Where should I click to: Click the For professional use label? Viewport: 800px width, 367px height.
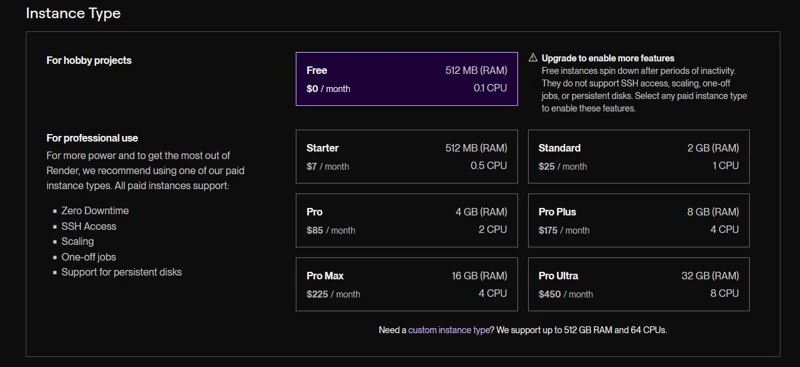click(x=92, y=138)
